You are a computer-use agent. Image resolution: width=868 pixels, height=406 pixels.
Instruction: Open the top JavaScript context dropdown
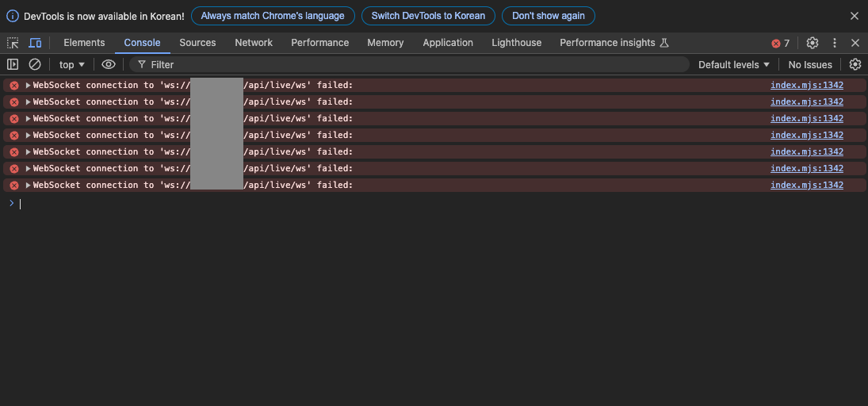coord(72,65)
